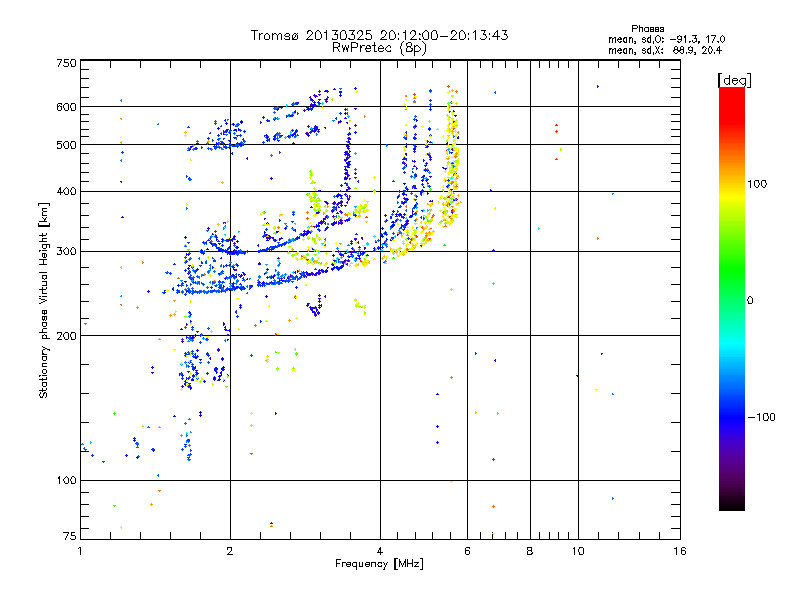800x600 pixels.
Task: Click the x-axis tick label "16"
Action: point(680,551)
